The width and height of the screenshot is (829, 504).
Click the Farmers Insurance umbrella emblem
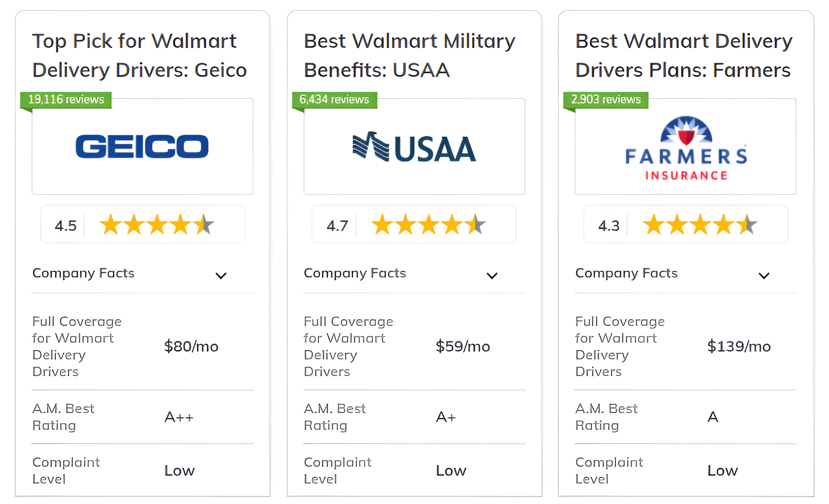click(x=685, y=131)
